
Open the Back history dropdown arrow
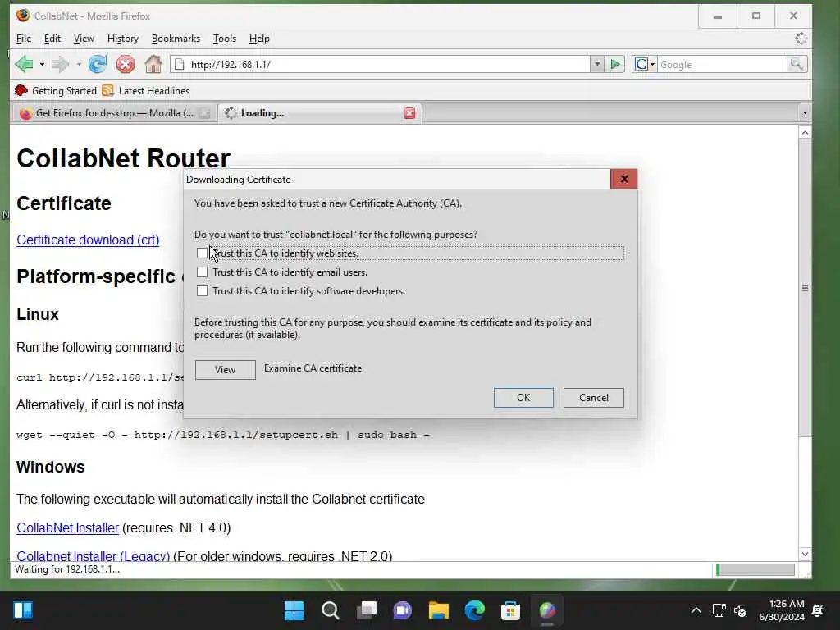coord(42,64)
